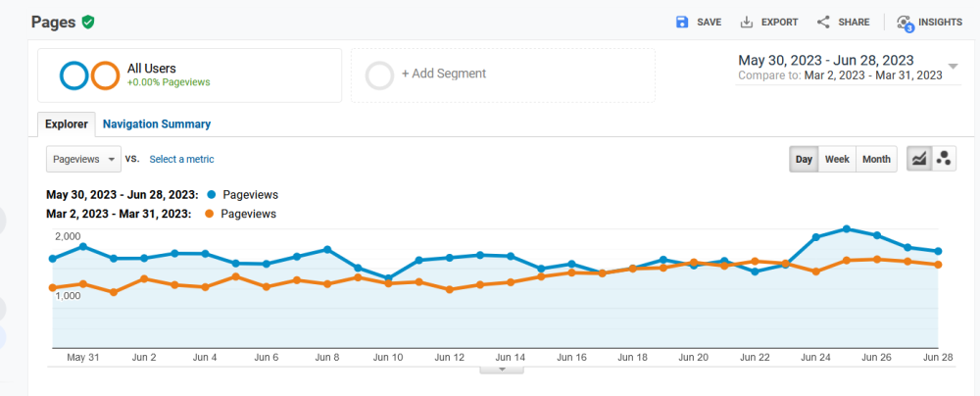Viewport: 980px width, 396px height.
Task: Open the Explorer tab
Action: tap(67, 124)
